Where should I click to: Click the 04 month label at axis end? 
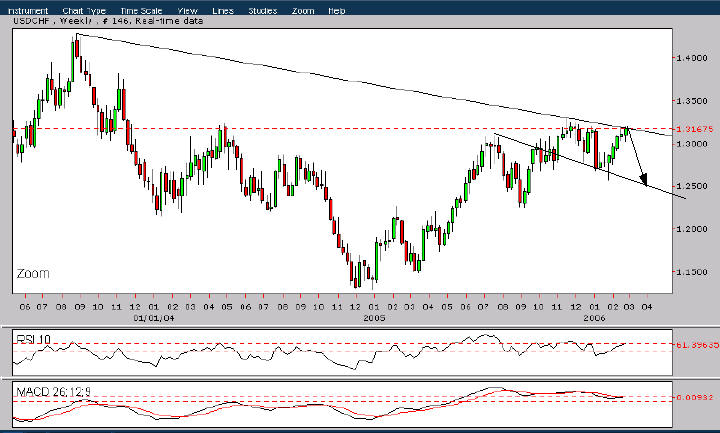point(647,306)
